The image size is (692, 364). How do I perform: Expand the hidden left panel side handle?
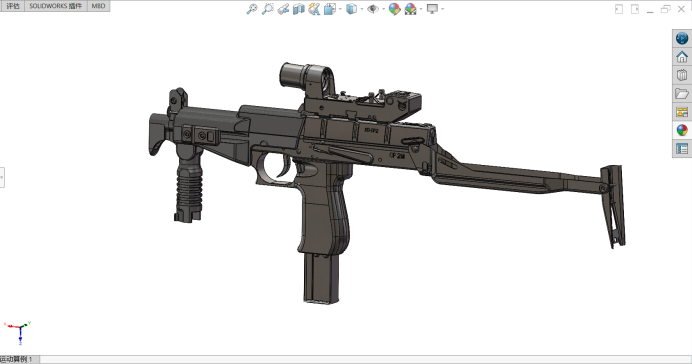2,177
